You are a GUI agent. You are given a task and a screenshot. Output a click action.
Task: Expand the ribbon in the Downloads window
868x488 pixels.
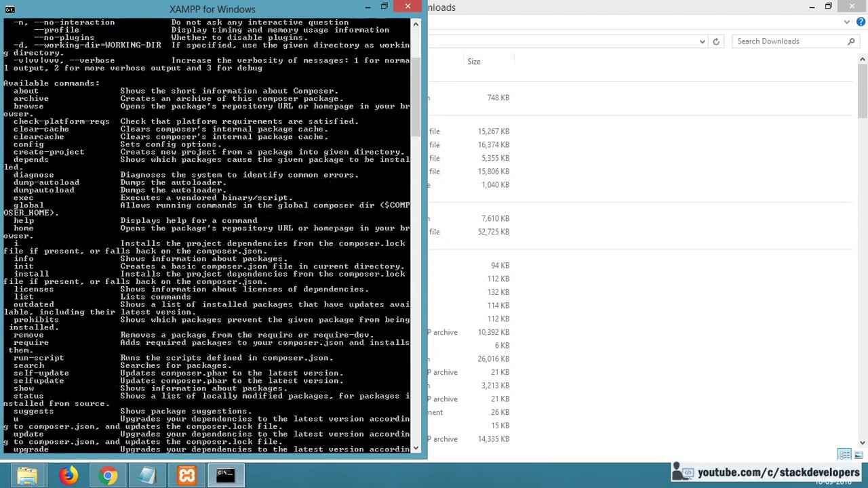[x=847, y=22]
